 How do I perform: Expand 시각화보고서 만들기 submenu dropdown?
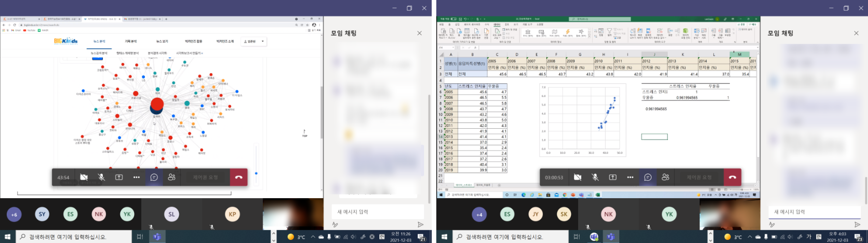tap(190, 53)
